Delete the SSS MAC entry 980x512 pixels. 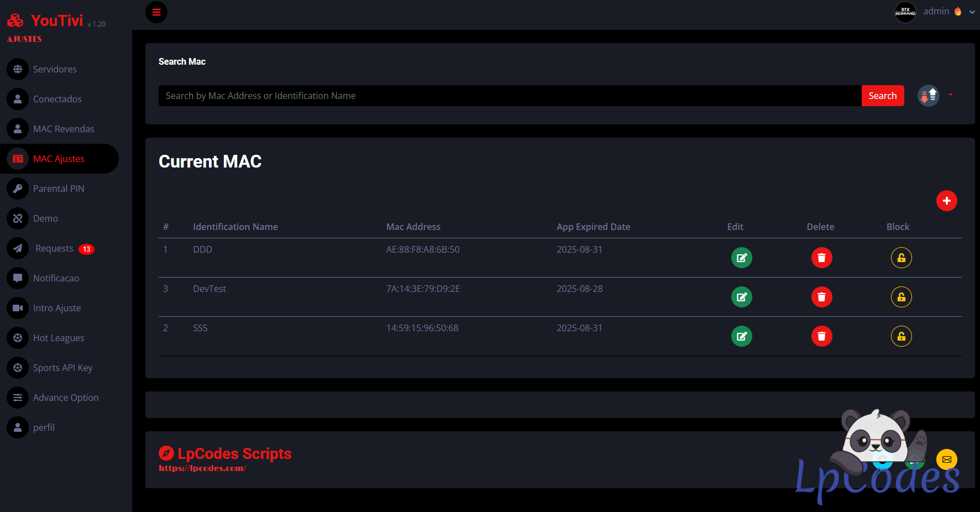click(821, 336)
